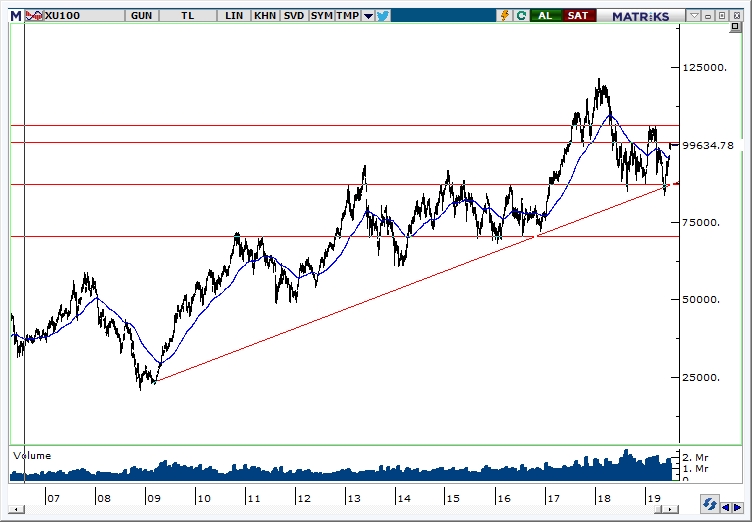Click the MATRIKS brand label
The width and height of the screenshot is (752, 522).
(640, 16)
